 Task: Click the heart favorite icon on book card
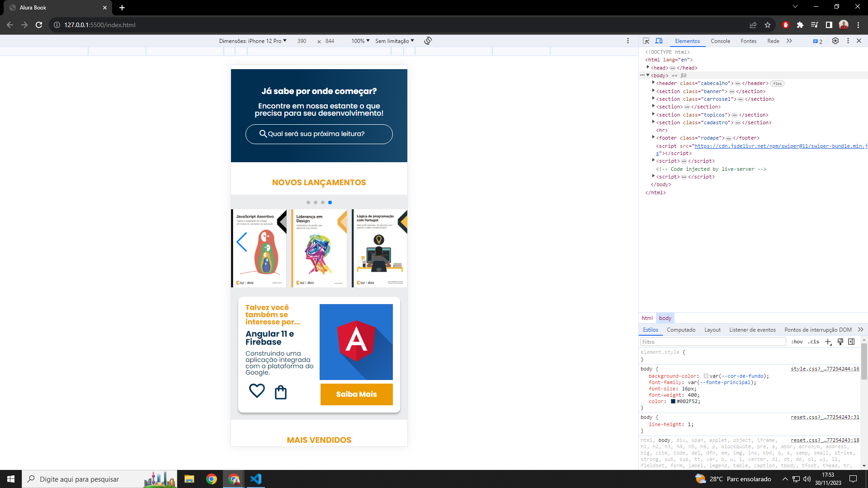click(x=257, y=390)
